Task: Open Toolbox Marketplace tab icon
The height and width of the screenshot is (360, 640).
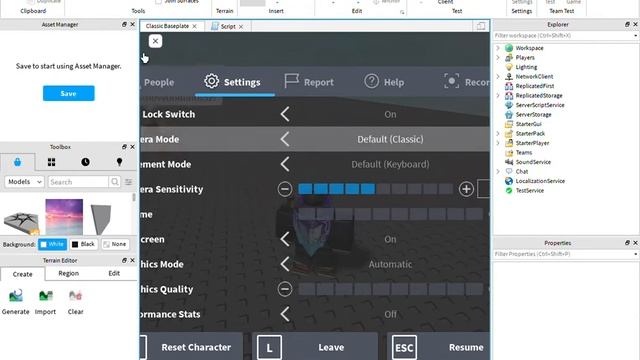Action: [17, 162]
